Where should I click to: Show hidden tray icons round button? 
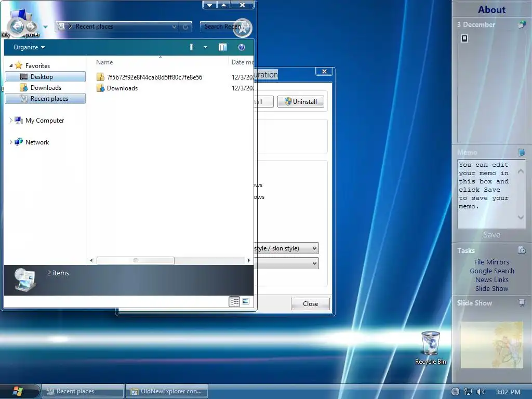(x=455, y=392)
